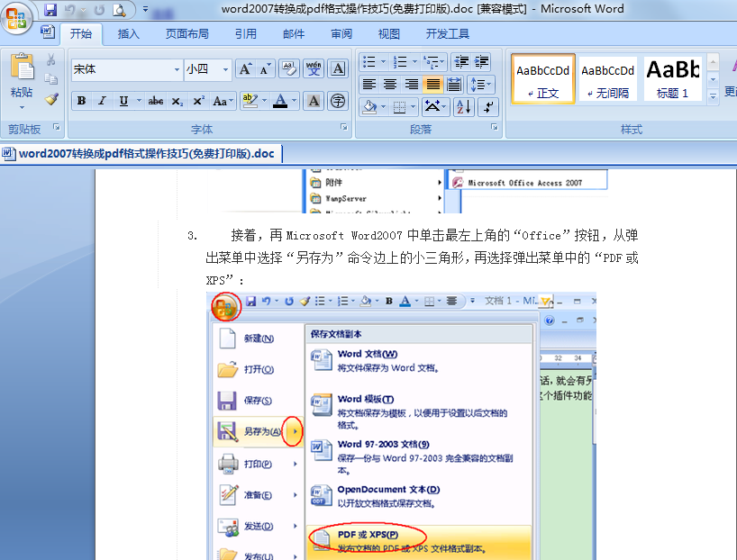Viewport: 737px width, 560px height.
Task: Clear formatting with the eraser icon
Action: (289, 69)
